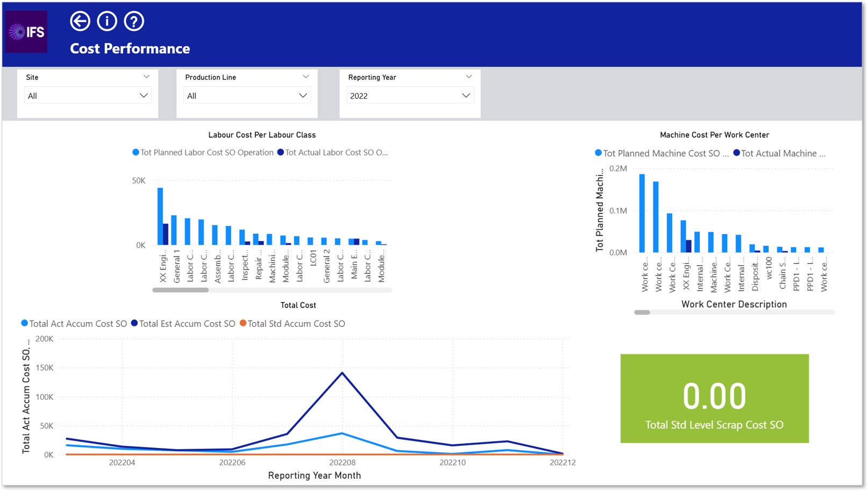Click the 202208 peak on estimate line
Screen dimensions: 868x491
(x=342, y=373)
